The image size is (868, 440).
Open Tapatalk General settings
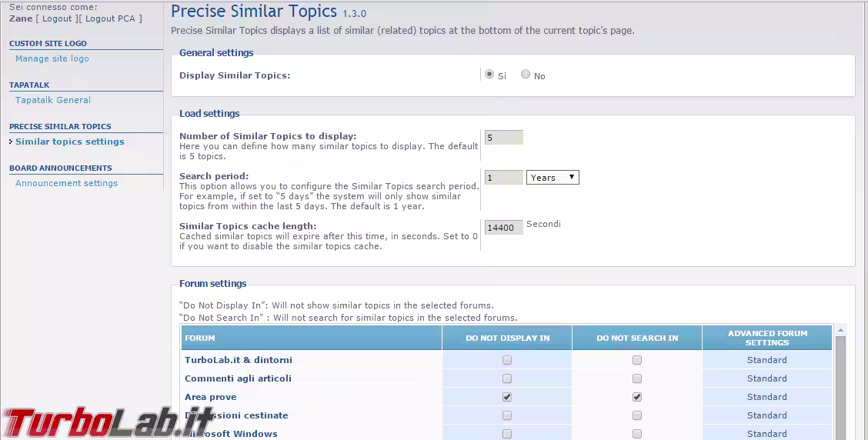tap(53, 100)
